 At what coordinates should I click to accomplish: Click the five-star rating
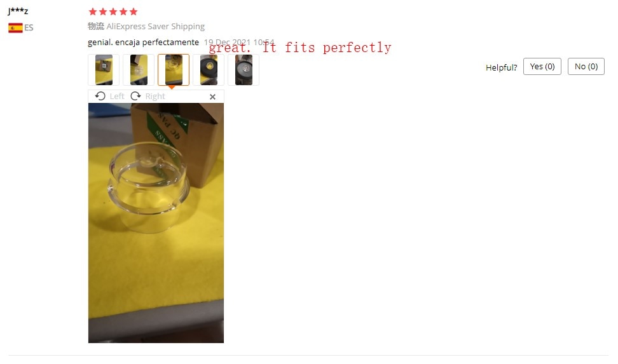[x=113, y=11]
